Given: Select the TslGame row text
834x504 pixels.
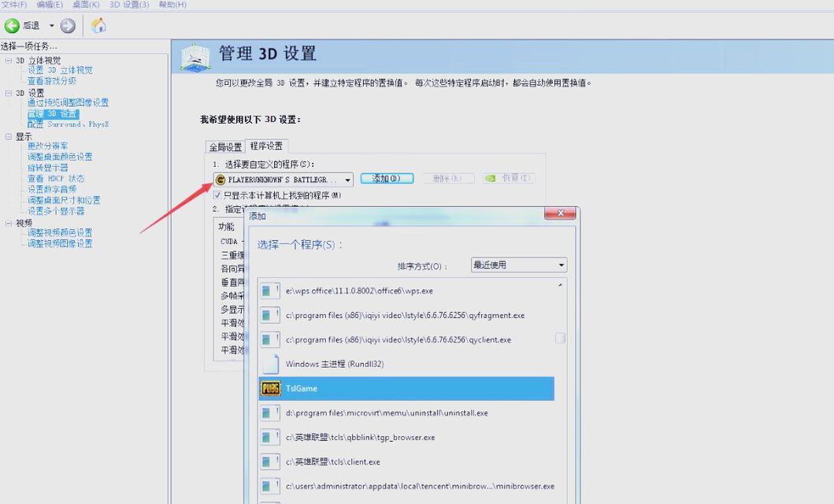Looking at the screenshot, I should [302, 389].
